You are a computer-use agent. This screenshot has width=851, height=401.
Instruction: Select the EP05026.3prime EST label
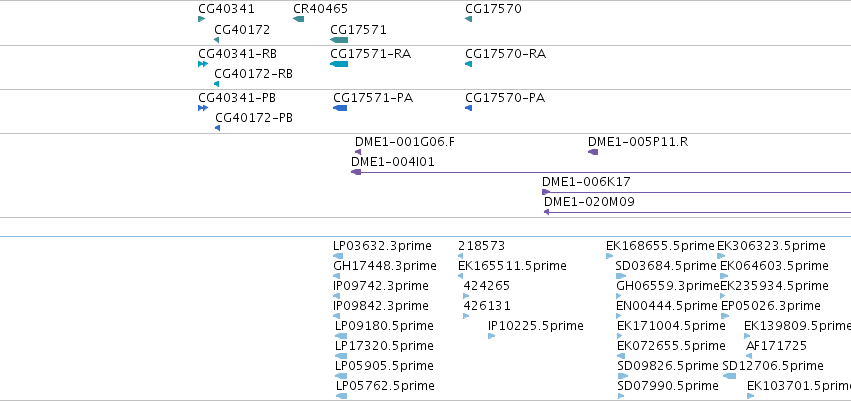coord(770,306)
